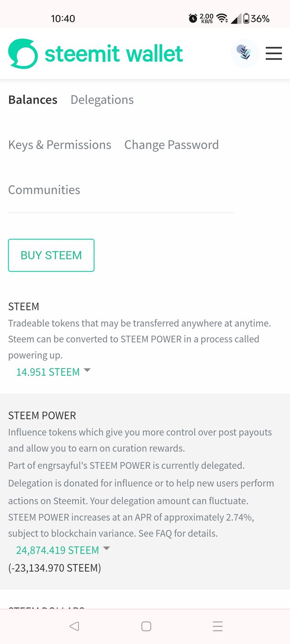This screenshot has height=644, width=290.
Task: Open the Communities tab
Action: 44,190
